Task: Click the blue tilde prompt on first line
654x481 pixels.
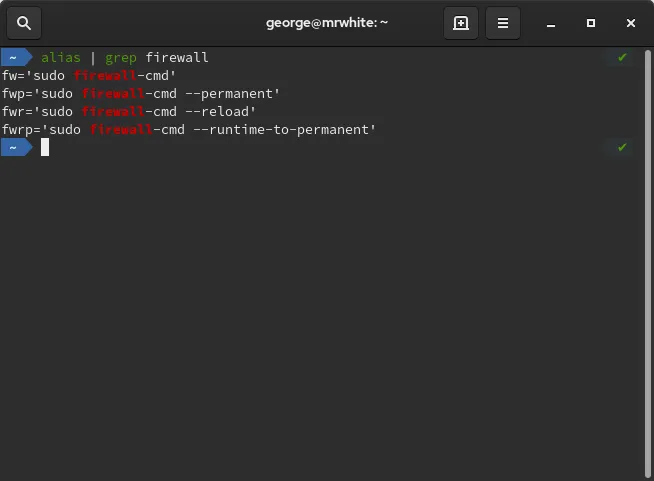Action: pyautogui.click(x=14, y=57)
